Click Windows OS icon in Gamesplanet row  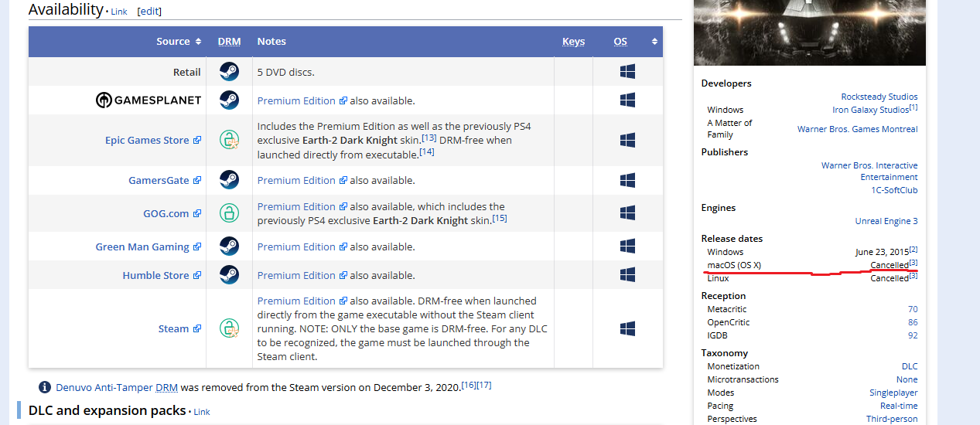tap(627, 100)
